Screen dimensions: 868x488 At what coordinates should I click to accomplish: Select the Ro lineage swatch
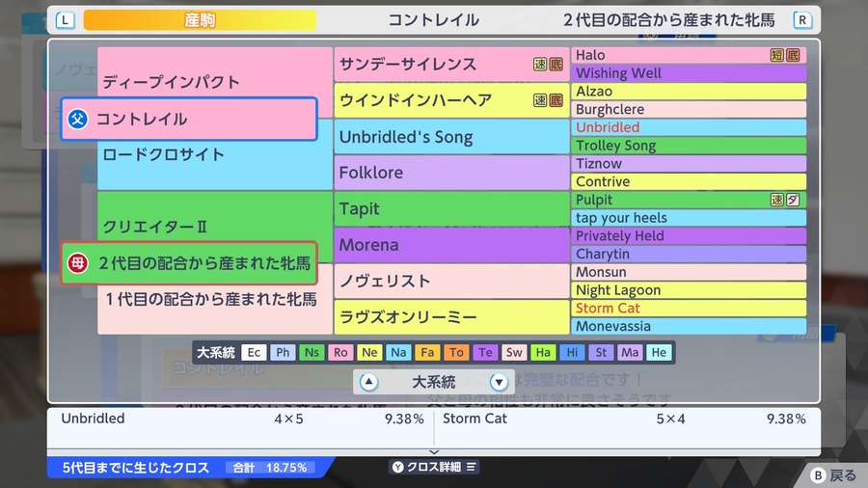(x=340, y=352)
